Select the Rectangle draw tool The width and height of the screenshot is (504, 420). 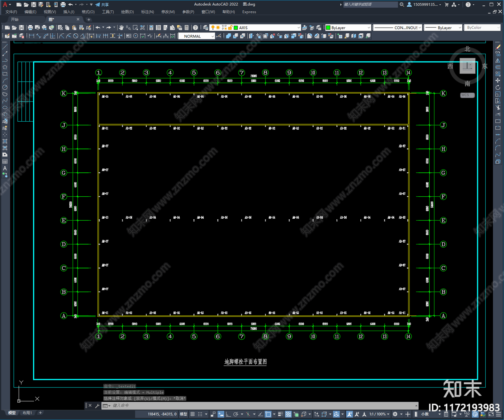(x=5, y=74)
